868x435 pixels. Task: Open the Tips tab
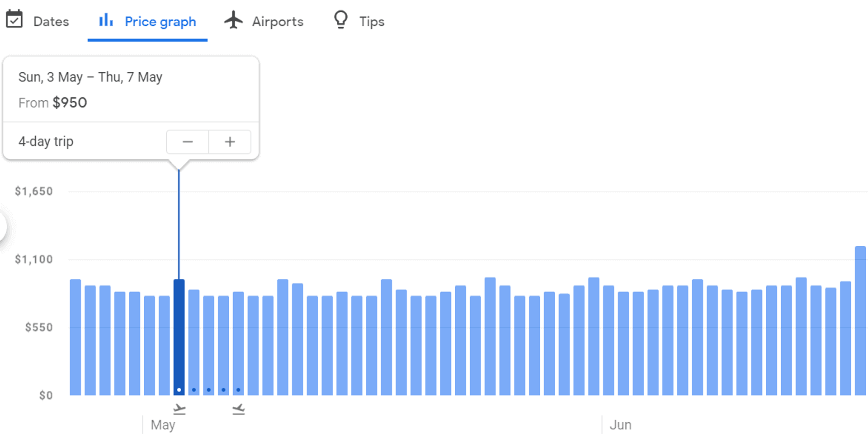(x=372, y=21)
